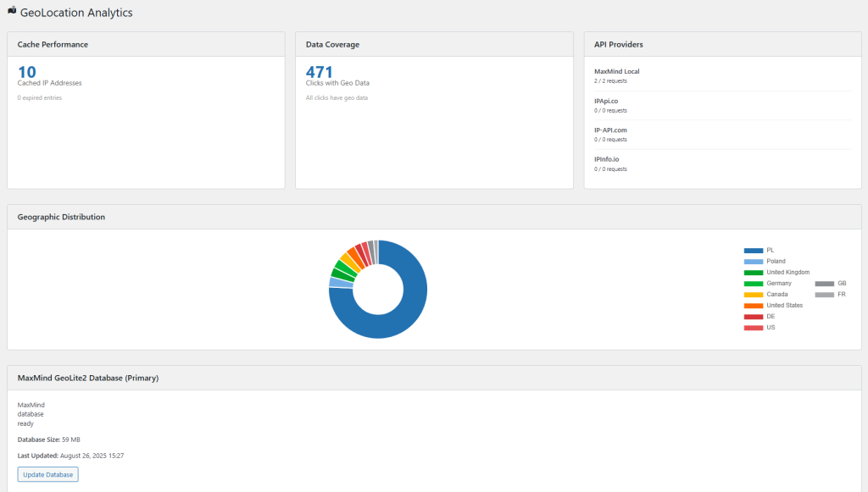This screenshot has width=868, height=492.
Task: Click the GB gray legend swatch
Action: (x=824, y=284)
